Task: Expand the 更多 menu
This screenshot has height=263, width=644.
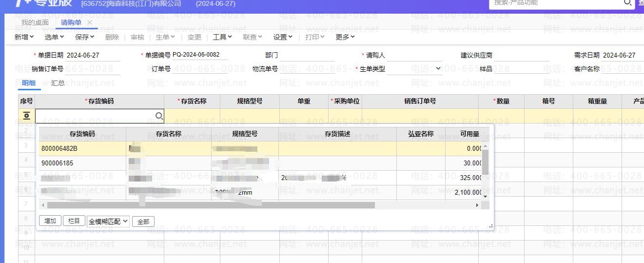Action: pos(345,37)
